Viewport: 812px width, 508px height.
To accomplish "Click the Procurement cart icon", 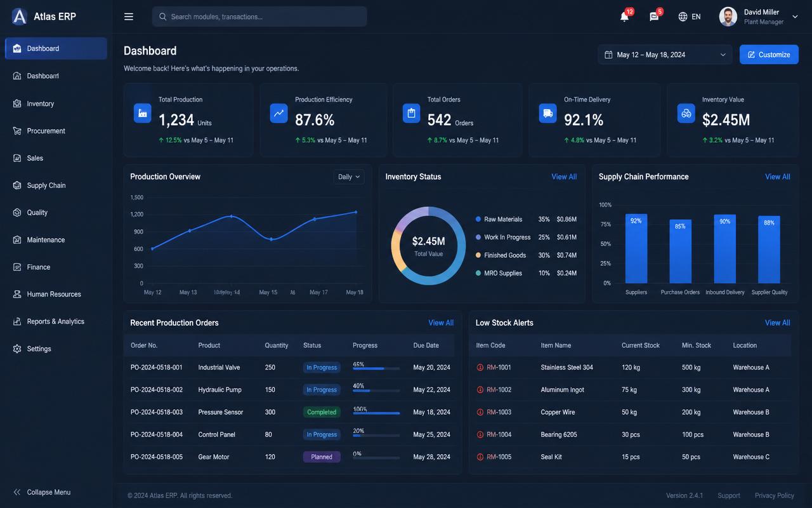I will [x=17, y=131].
